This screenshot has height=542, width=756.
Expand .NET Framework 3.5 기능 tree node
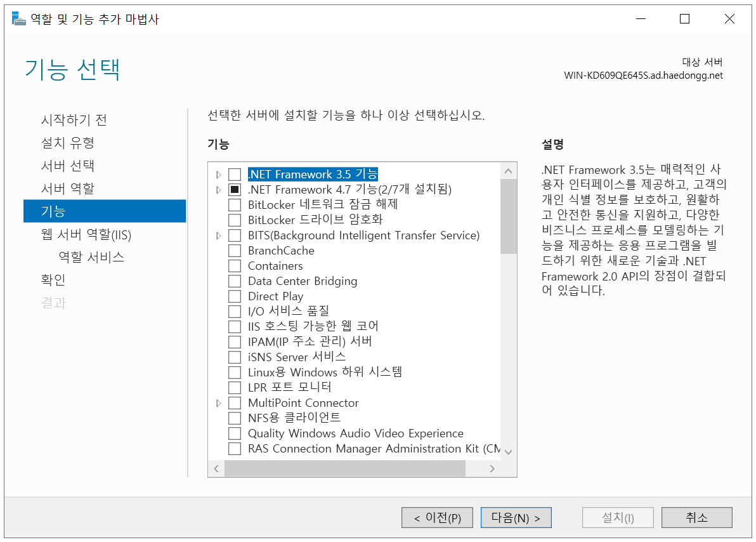pos(218,175)
